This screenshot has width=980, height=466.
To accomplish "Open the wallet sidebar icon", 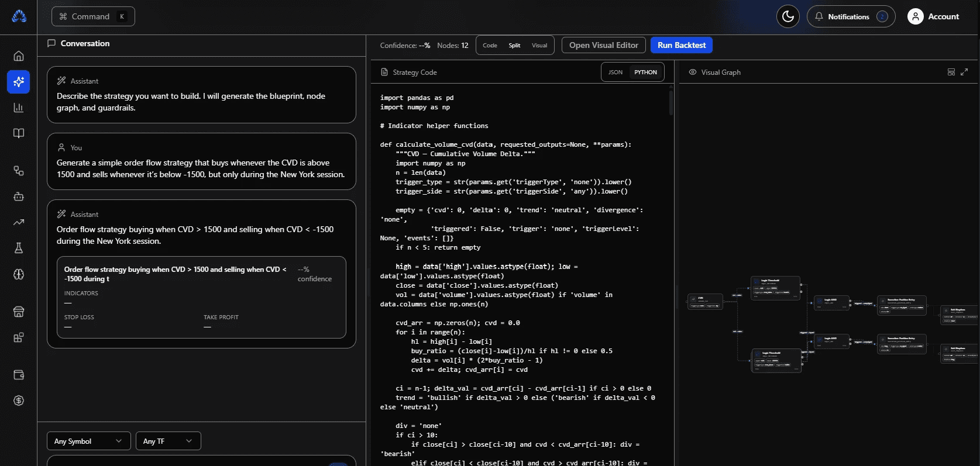I will (x=19, y=375).
